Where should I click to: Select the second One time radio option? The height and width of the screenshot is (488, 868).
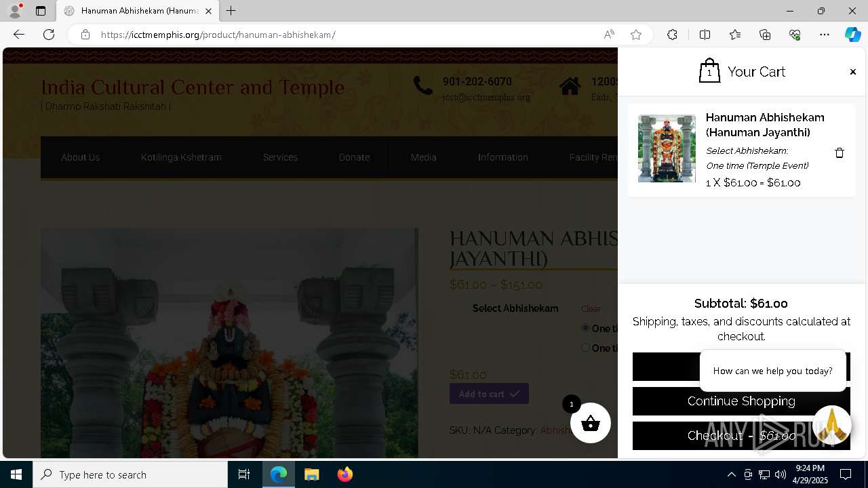click(x=585, y=348)
